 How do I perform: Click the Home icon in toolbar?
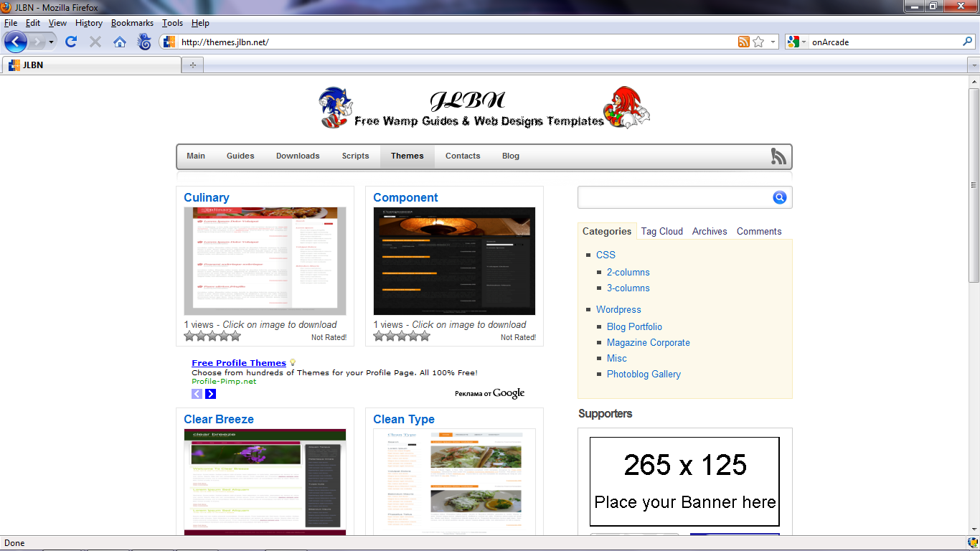coord(120,42)
